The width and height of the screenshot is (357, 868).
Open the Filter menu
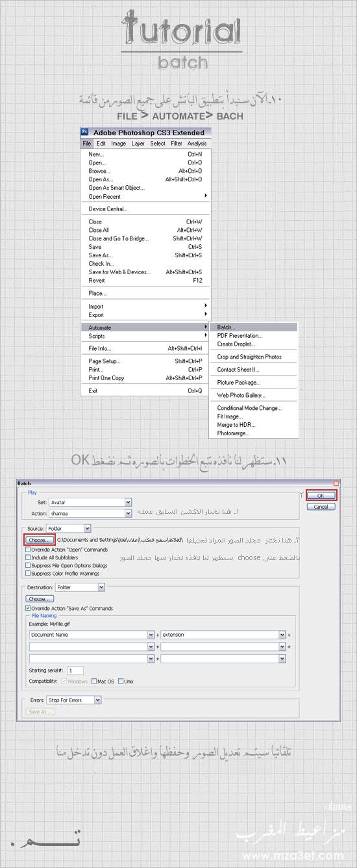177,144
